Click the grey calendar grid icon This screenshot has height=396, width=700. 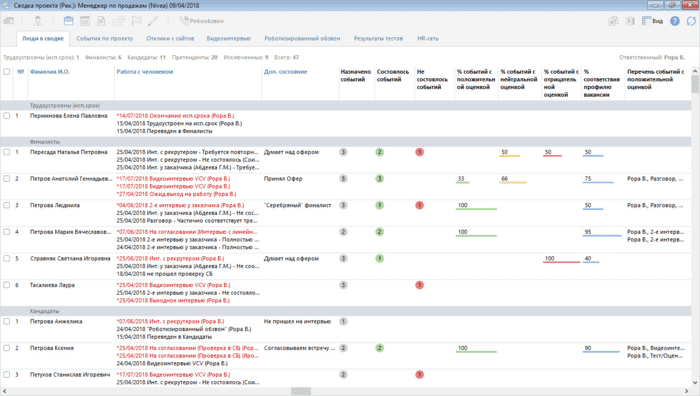coord(85,21)
